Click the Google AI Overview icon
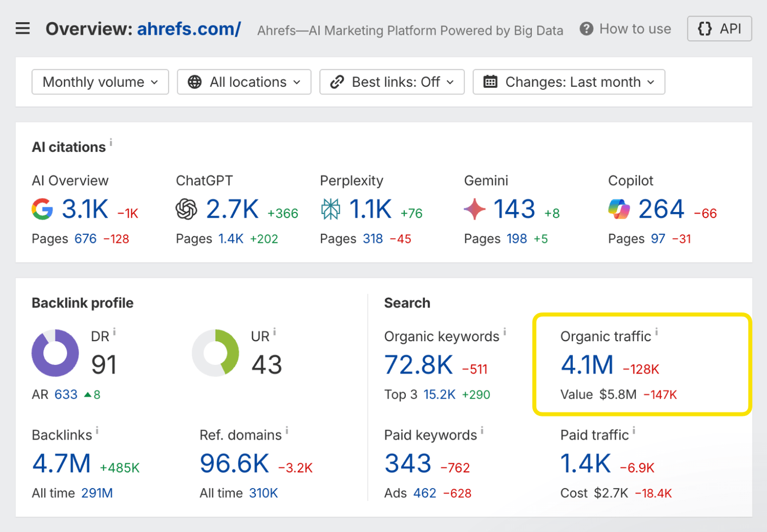Viewport: 767px width, 532px height. (42, 209)
